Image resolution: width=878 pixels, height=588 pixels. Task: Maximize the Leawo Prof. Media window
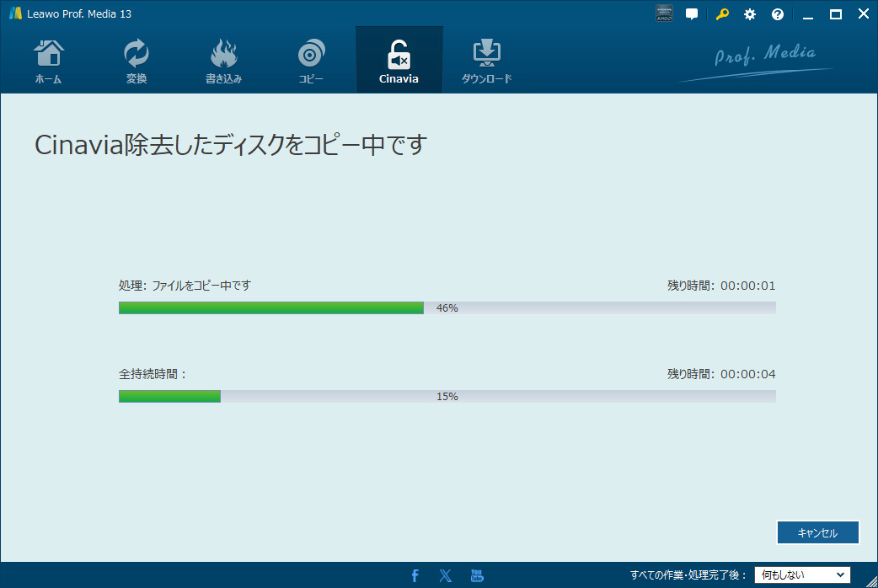pyautogui.click(x=835, y=14)
